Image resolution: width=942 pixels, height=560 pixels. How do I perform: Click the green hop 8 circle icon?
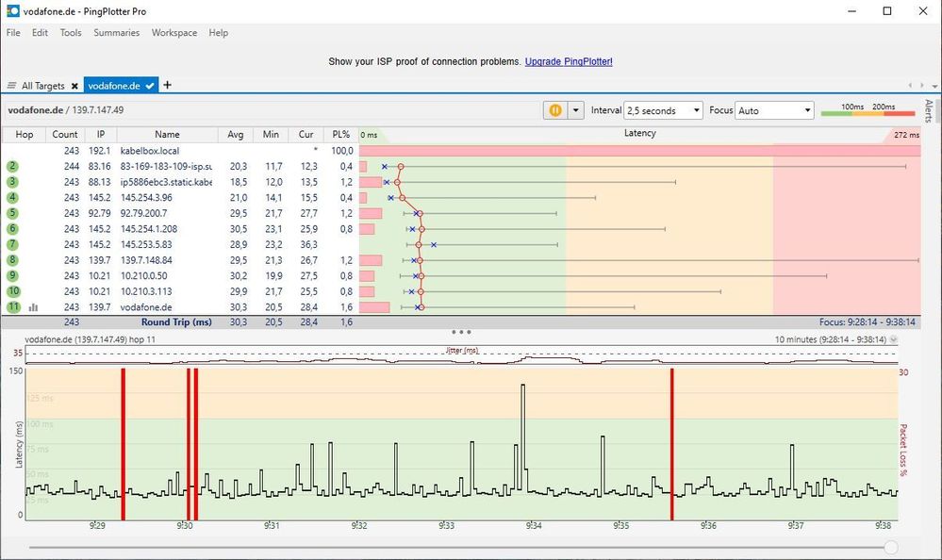point(12,260)
